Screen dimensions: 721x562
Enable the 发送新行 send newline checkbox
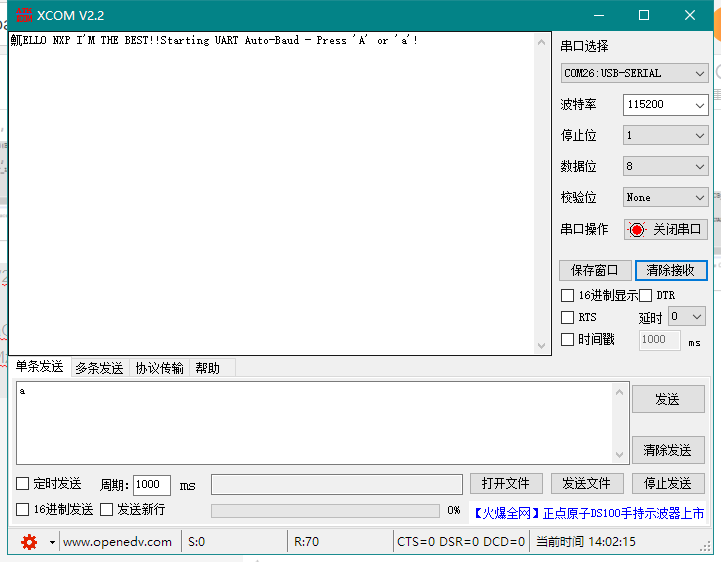(x=107, y=509)
